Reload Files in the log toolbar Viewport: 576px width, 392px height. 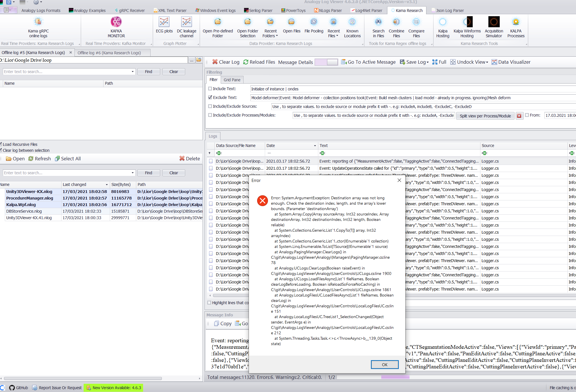tap(259, 62)
